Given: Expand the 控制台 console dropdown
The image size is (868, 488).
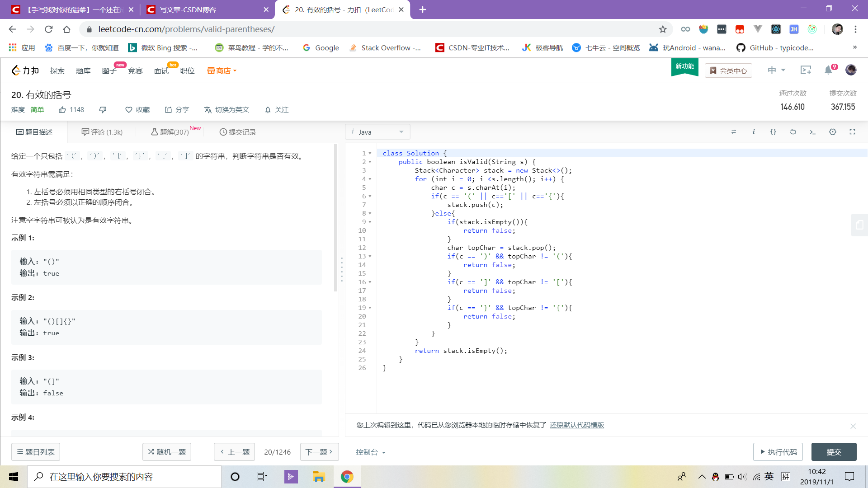Looking at the screenshot, I should pyautogui.click(x=370, y=452).
